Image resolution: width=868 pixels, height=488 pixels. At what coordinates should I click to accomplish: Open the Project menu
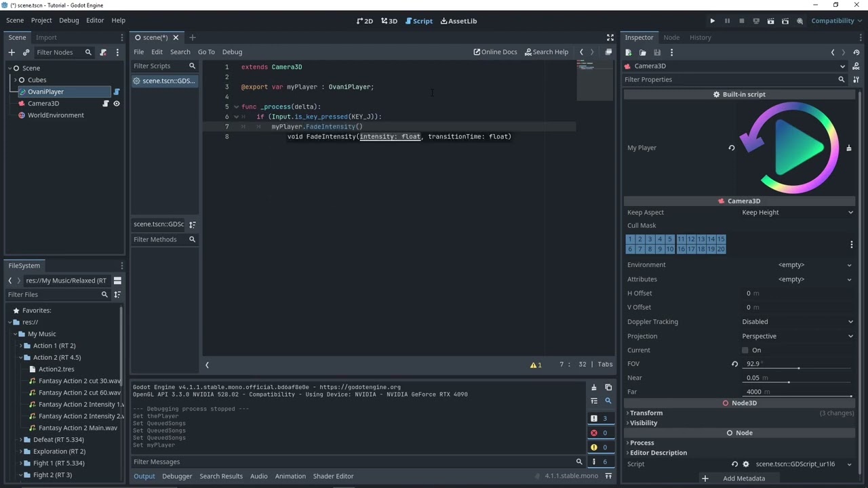(x=41, y=20)
